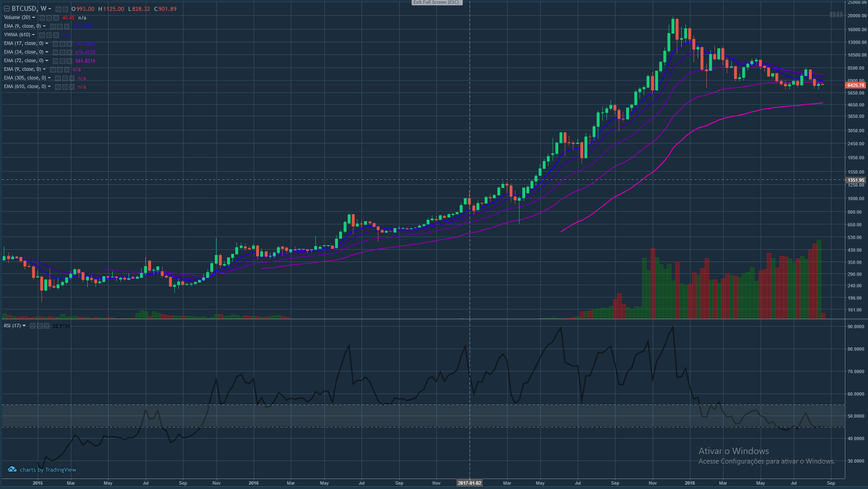Click the TradingView cloud logo
This screenshot has width=868, height=489.
click(12, 469)
